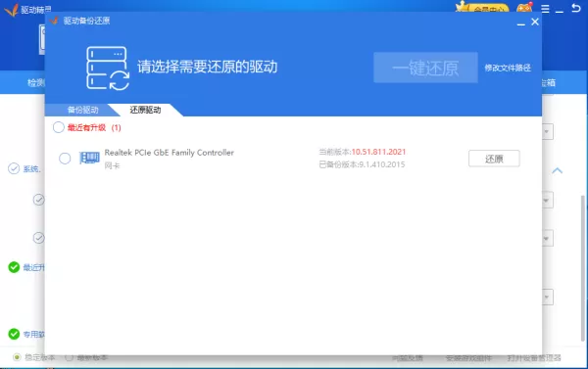
Task: Click the green check beside 最近升
Action: [x=14, y=267]
